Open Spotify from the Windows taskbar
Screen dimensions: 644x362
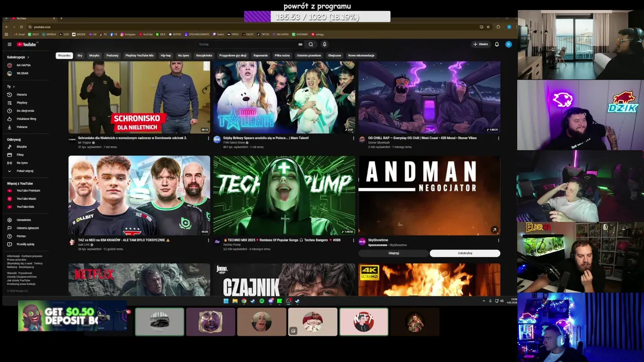[x=262, y=301]
